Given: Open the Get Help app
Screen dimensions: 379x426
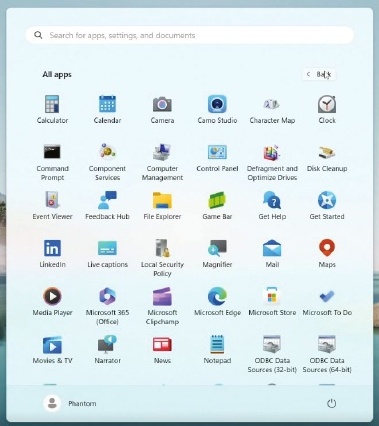Looking at the screenshot, I should pyautogui.click(x=272, y=205).
